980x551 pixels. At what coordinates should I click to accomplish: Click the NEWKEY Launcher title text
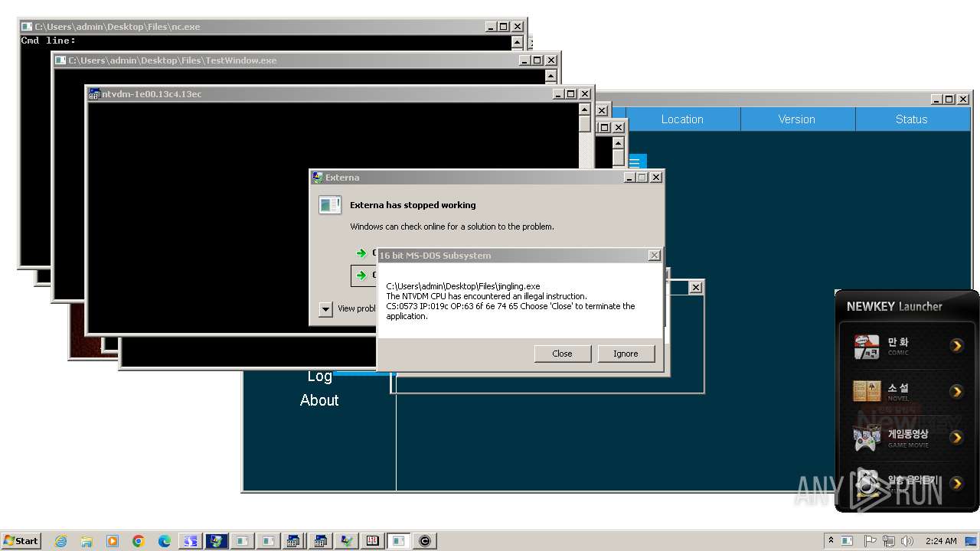tap(894, 306)
